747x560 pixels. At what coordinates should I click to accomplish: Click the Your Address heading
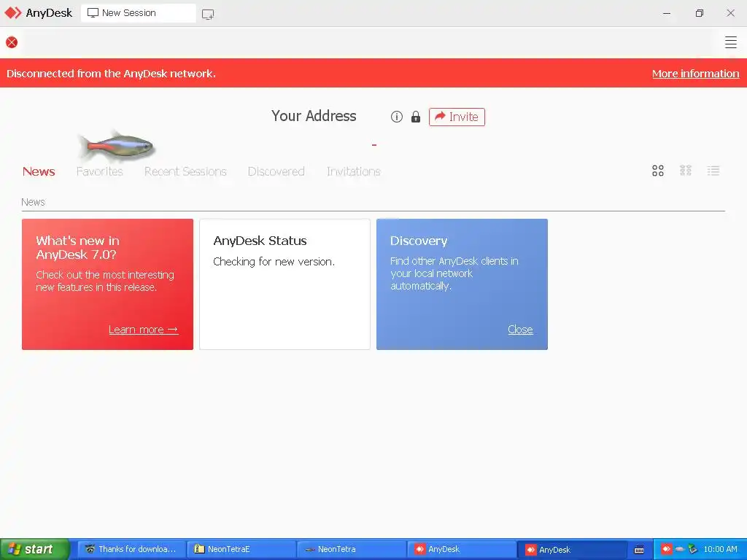click(314, 116)
